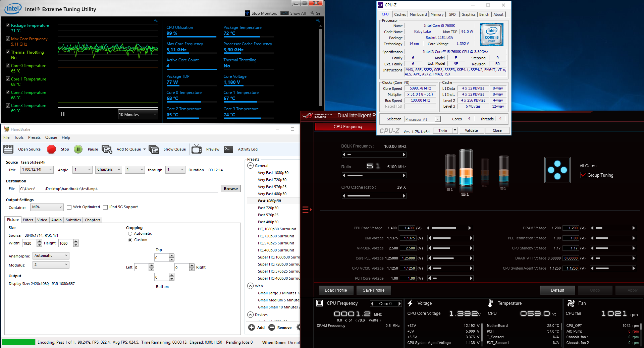Open the Mainboard tab in CPU-Z
644x348 pixels.
click(x=418, y=14)
